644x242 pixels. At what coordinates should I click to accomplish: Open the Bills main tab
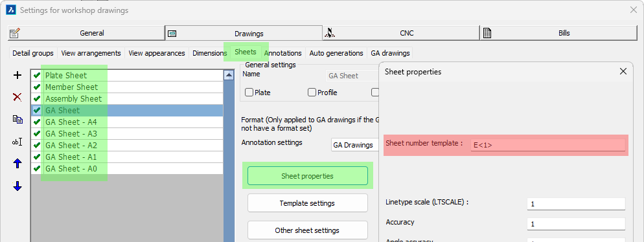[558, 33]
